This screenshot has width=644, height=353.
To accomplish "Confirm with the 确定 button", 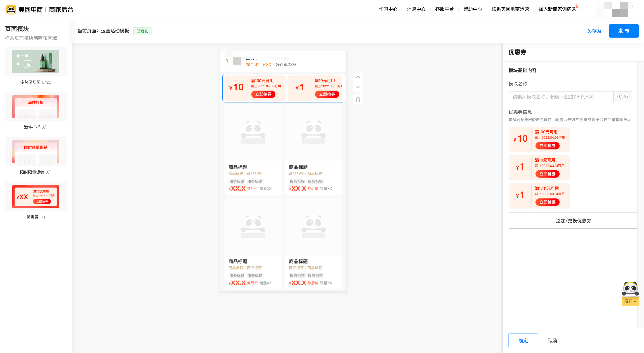I will click(x=523, y=340).
